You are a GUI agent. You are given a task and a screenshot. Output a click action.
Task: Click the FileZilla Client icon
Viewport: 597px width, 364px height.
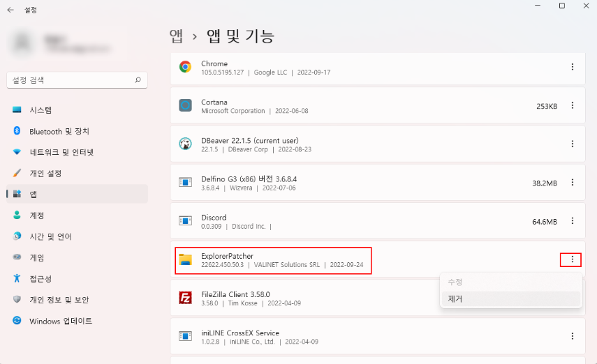pos(186,298)
